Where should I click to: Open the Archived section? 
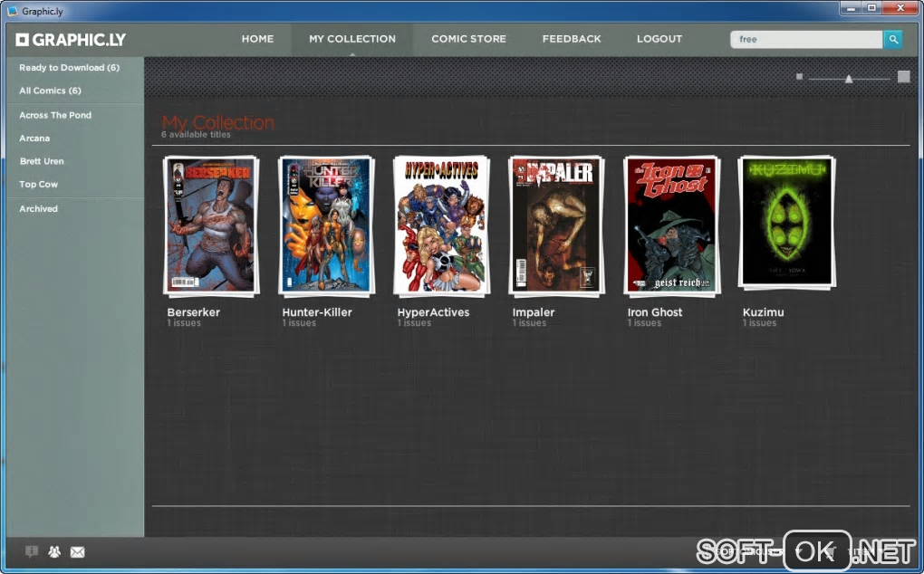38,209
